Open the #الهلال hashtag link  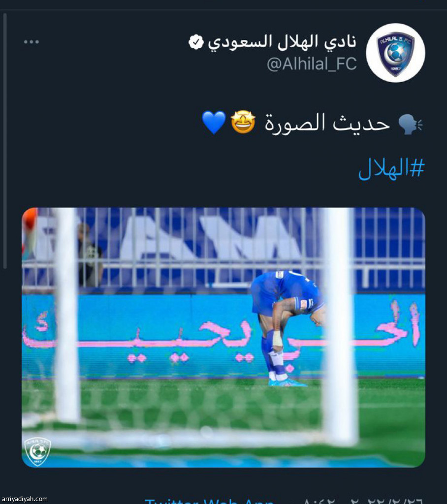(x=391, y=169)
